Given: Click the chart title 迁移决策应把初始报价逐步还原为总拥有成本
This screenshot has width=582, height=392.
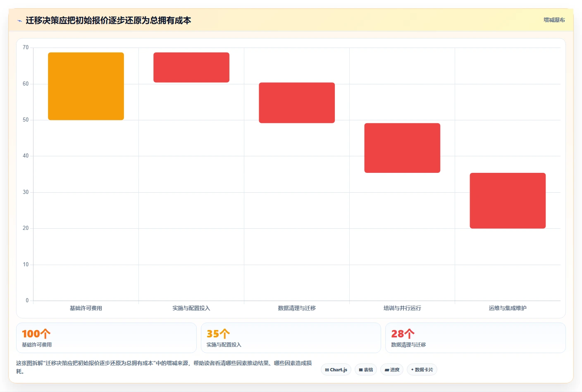Looking at the screenshot, I should [108, 20].
